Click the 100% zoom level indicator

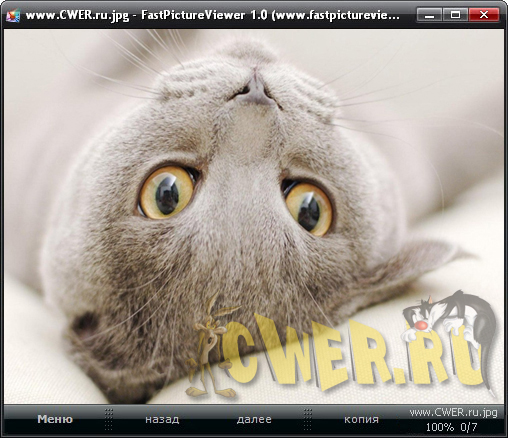[440, 427]
